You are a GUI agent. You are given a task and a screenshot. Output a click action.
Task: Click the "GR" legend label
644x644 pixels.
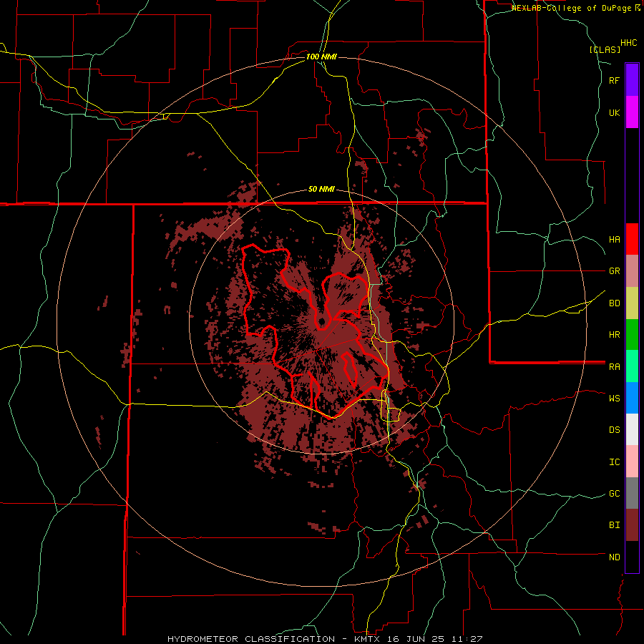click(x=615, y=271)
